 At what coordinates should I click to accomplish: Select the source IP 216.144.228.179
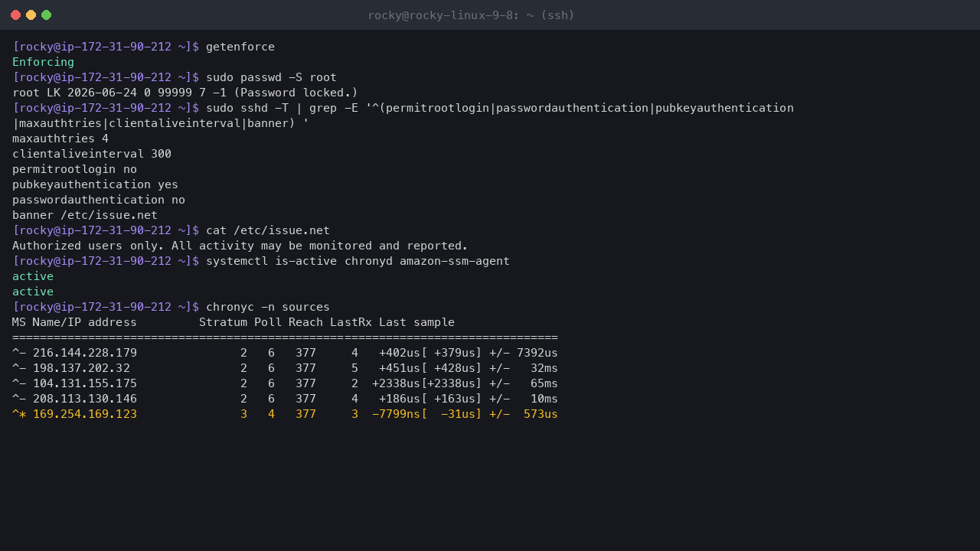85,353
